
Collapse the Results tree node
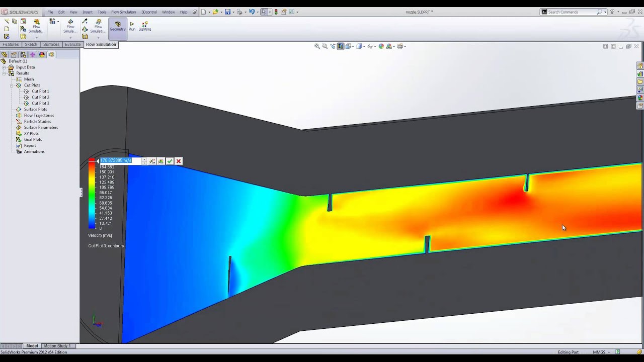[x=4, y=73]
